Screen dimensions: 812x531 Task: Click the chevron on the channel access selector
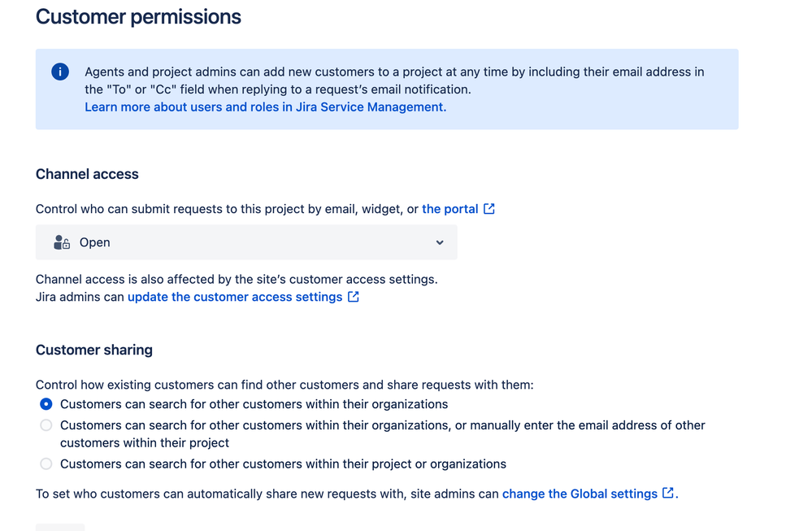439,242
